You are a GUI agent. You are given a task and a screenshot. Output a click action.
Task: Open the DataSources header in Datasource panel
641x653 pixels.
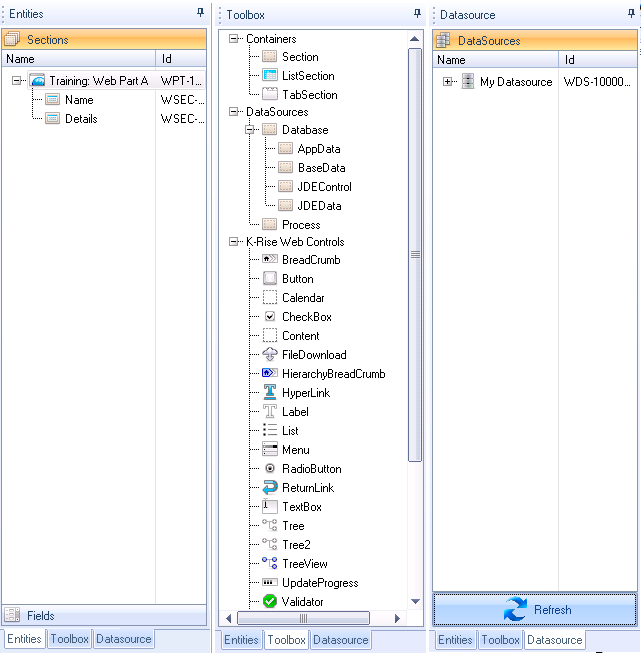point(535,40)
